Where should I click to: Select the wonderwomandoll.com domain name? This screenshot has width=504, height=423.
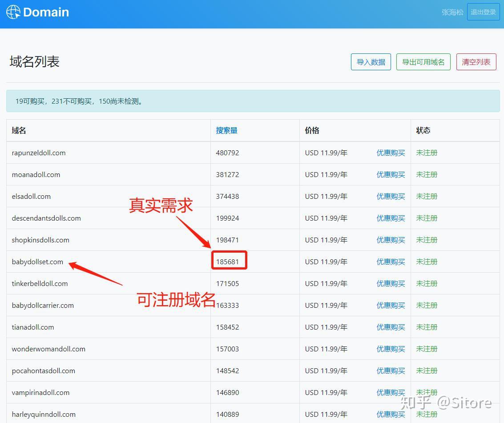point(48,349)
